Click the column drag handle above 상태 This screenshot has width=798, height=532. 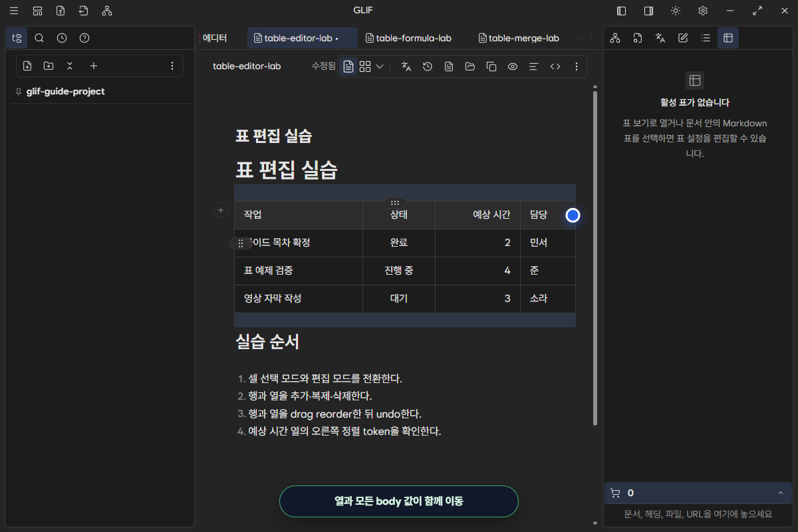(395, 203)
